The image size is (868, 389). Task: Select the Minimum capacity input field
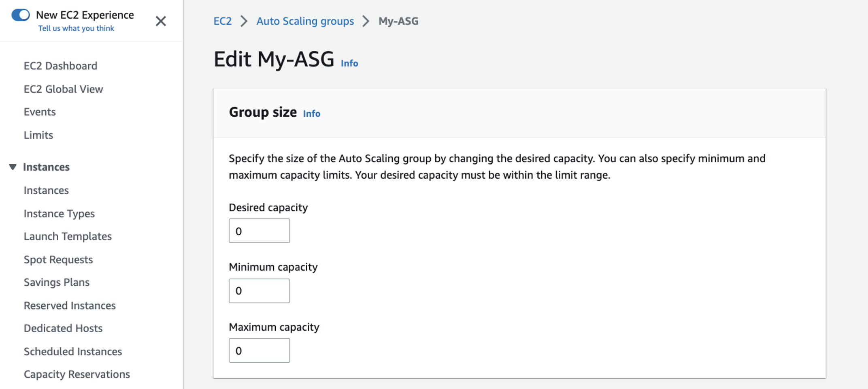259,291
